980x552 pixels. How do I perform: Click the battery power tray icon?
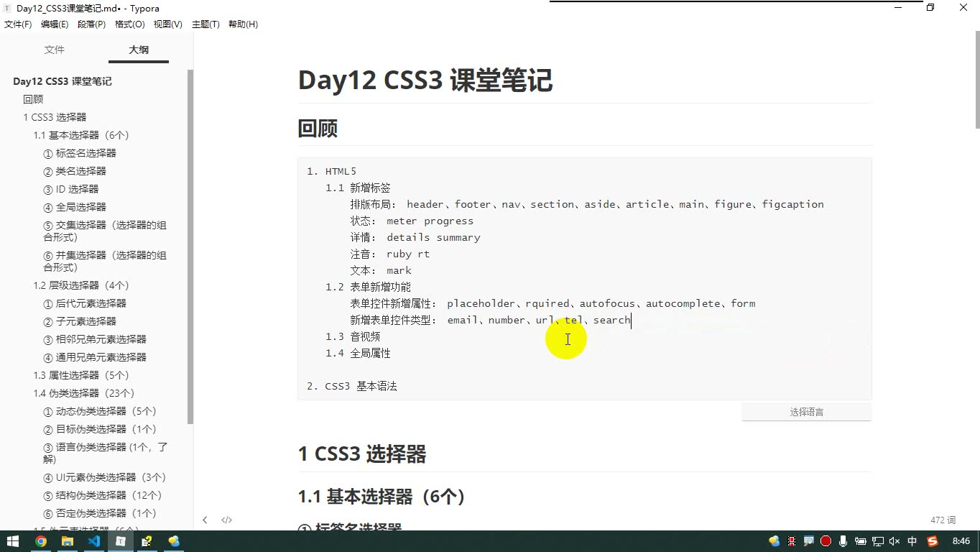click(x=860, y=541)
